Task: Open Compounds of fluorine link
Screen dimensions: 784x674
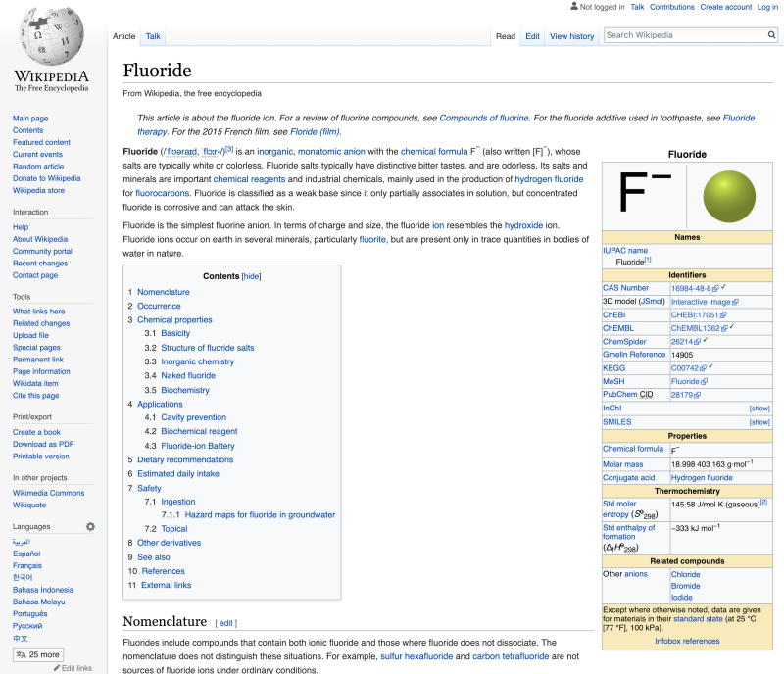Action: pos(483,118)
